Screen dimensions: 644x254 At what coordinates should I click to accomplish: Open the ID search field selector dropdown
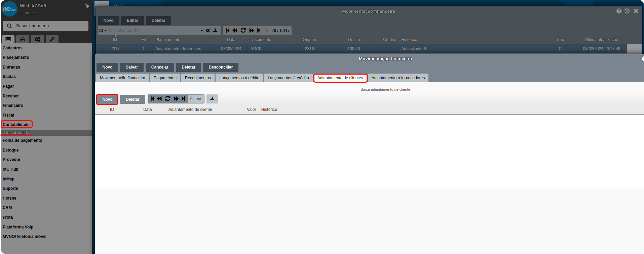103,31
